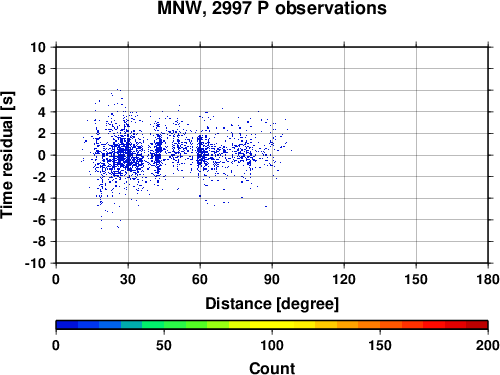Click the x-axis tick label '90'

click(272, 279)
